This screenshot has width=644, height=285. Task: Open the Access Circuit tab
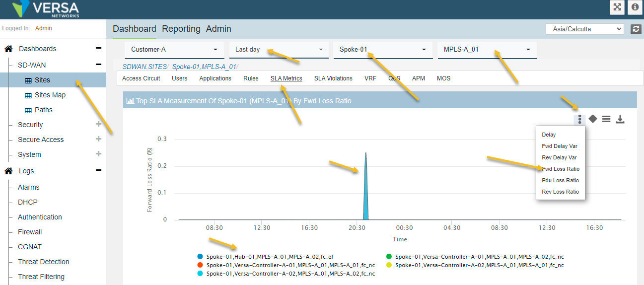(x=141, y=78)
